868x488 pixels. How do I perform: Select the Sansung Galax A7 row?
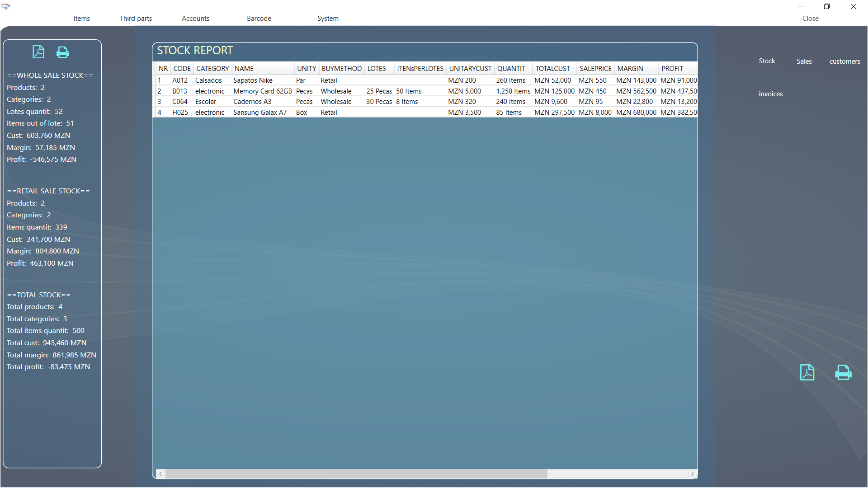[x=259, y=113]
